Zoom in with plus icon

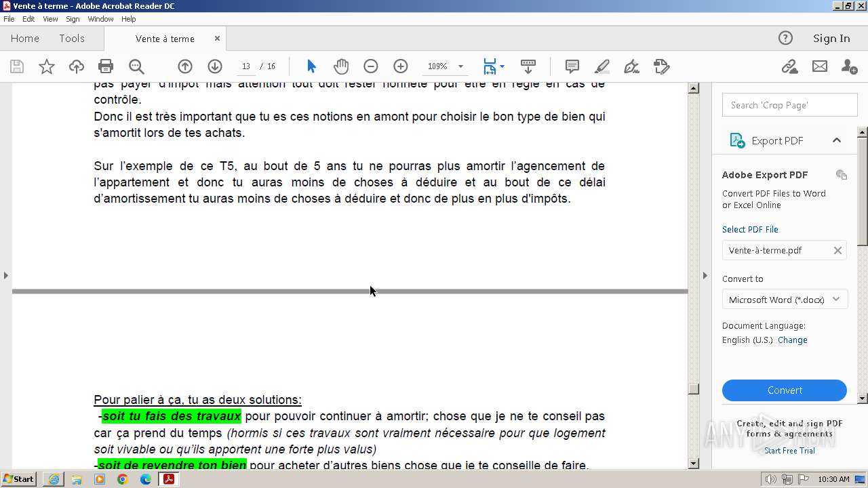pyautogui.click(x=401, y=66)
